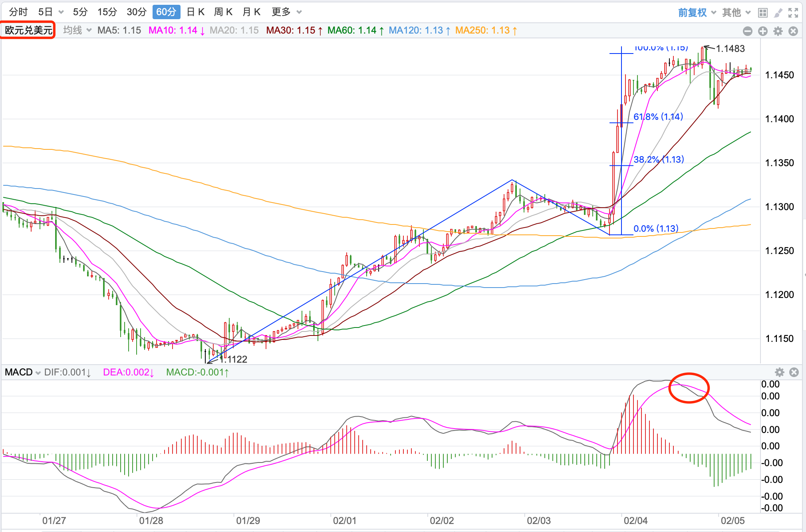Toggle the MA60 line indicator label
The width and height of the screenshot is (806, 532).
click(355, 30)
